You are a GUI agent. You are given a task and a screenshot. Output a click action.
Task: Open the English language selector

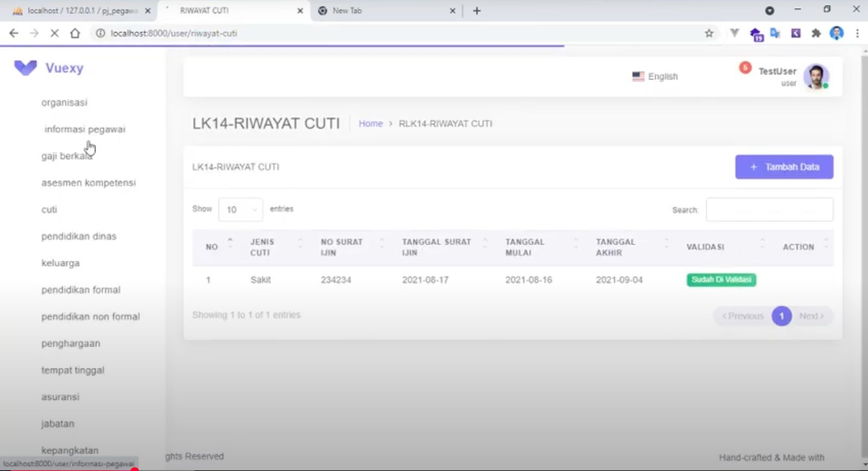[655, 76]
